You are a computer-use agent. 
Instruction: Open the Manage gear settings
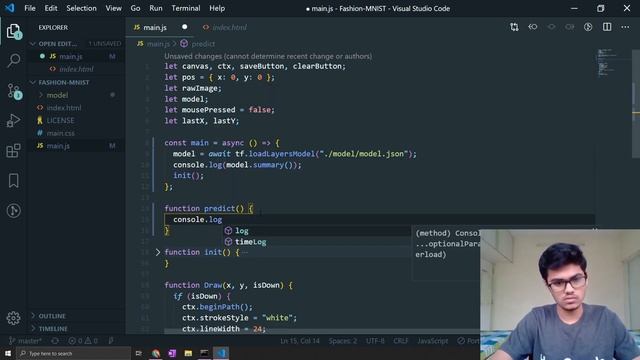click(x=13, y=318)
